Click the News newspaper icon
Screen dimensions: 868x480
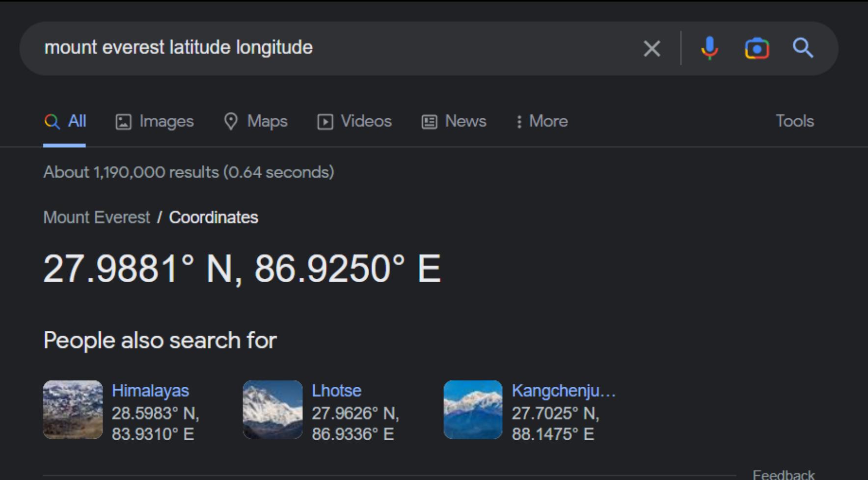tap(429, 122)
